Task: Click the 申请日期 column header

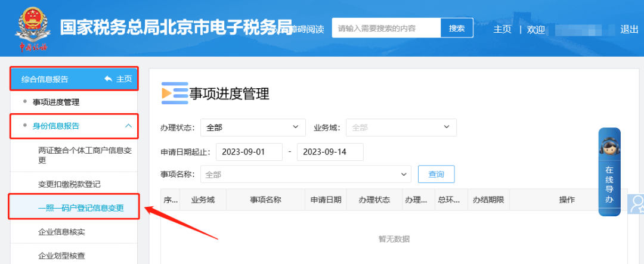Action: point(326,200)
